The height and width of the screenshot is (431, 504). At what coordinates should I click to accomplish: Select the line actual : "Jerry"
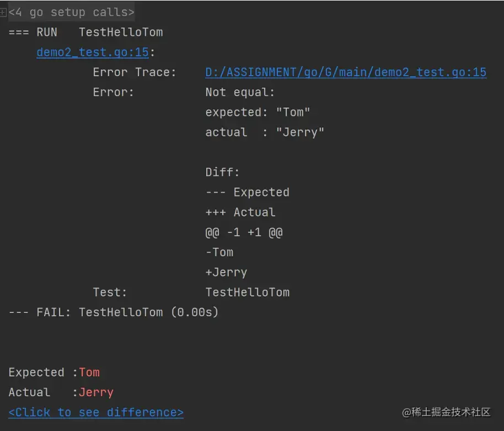[265, 132]
